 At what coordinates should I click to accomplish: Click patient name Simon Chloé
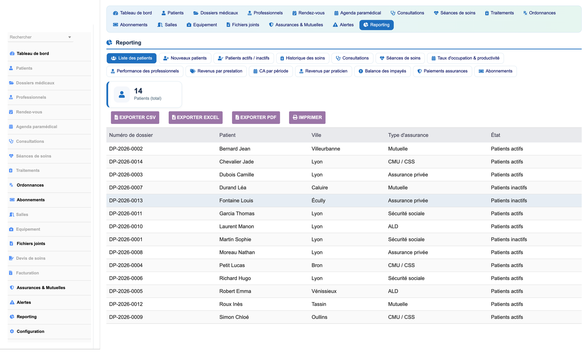[234, 317]
